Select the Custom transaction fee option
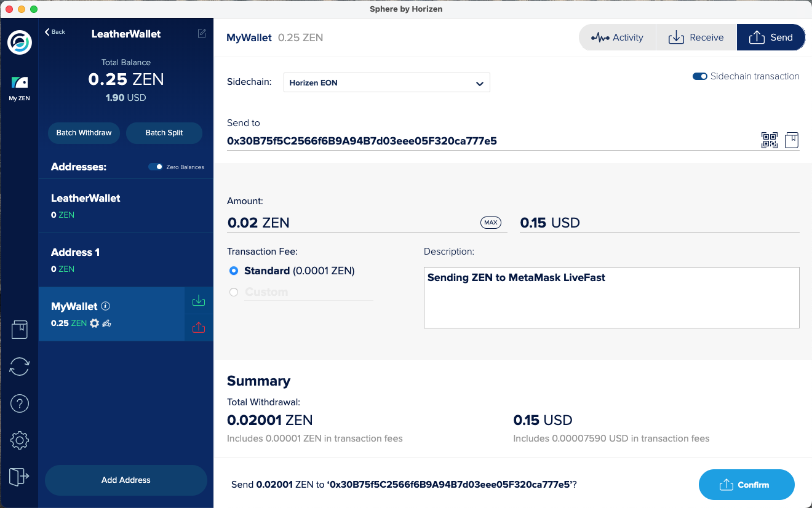This screenshot has height=508, width=812. point(234,292)
